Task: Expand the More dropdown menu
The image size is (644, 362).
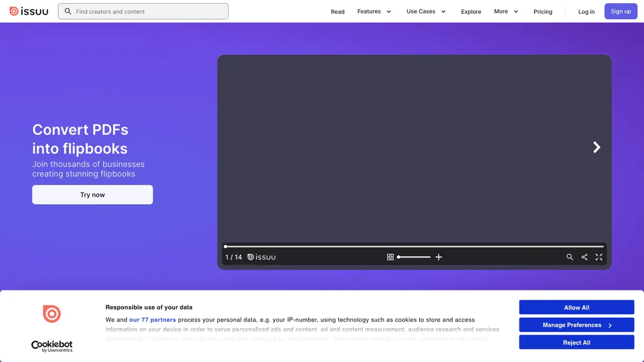Action: (x=506, y=11)
